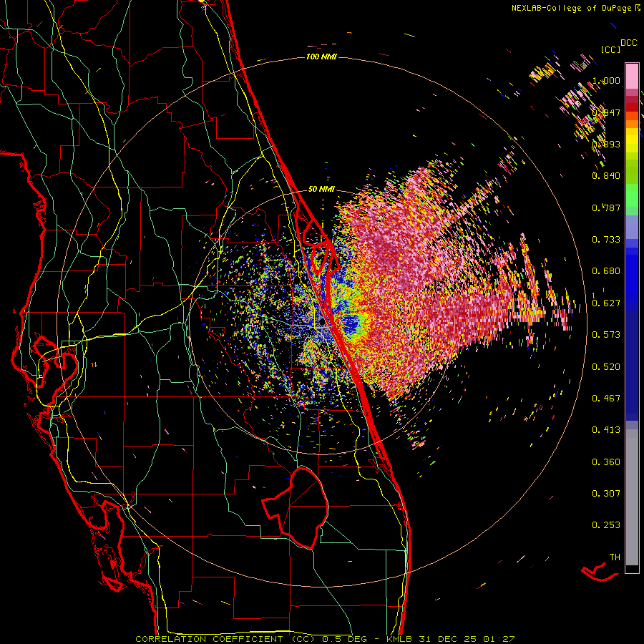Click the 01:27 timestamp in caption
644x644 pixels.
499,639
